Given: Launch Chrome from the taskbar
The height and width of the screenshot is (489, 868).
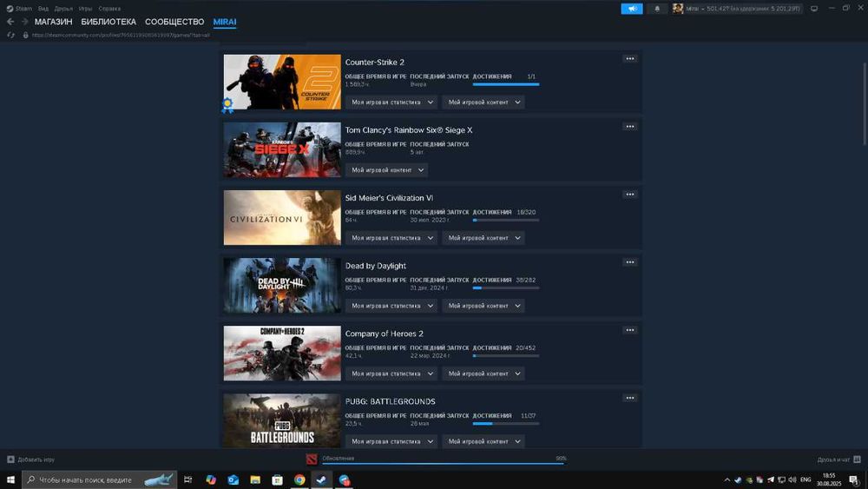Looking at the screenshot, I should click(x=299, y=479).
